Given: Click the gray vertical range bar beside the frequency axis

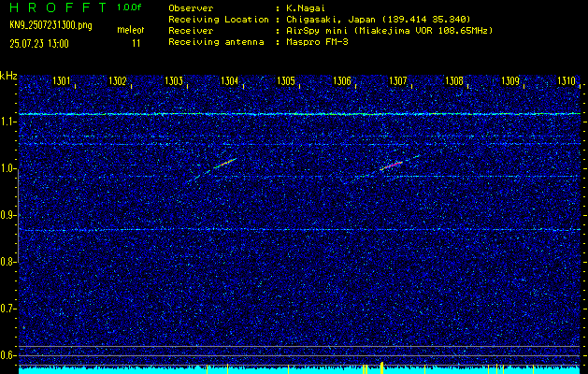Looking at the screenshot, I should pos(18,216).
